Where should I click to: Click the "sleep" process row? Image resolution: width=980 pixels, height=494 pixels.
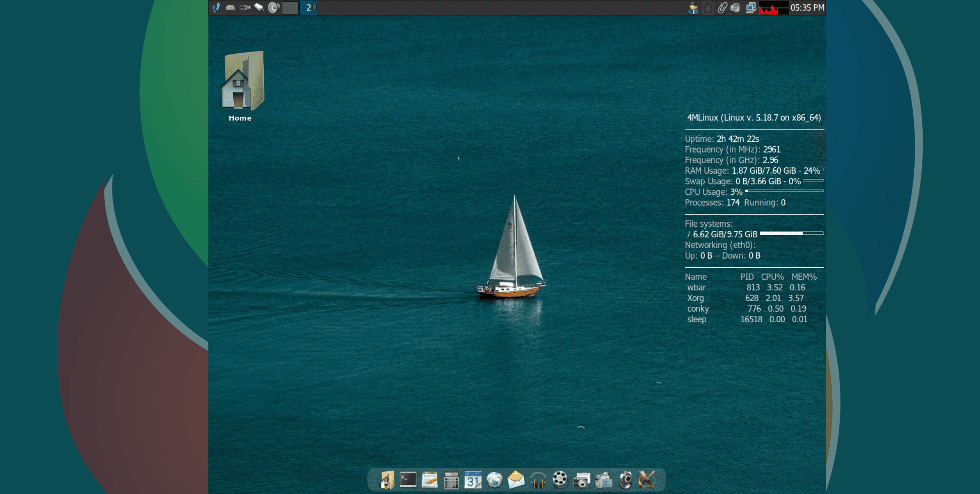click(747, 319)
